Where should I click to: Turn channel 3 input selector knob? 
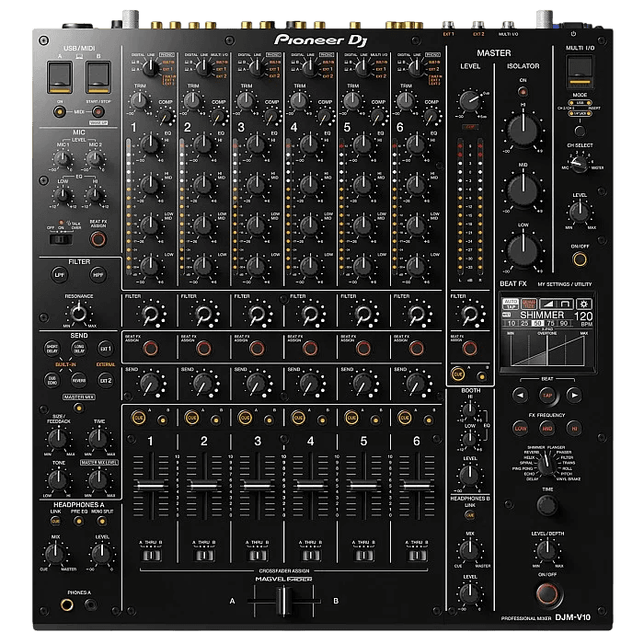(x=257, y=68)
